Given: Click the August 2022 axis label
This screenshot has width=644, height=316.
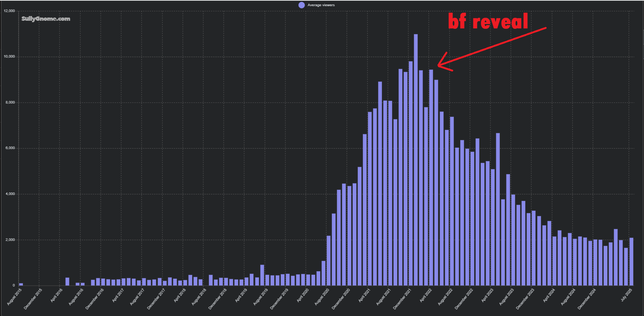Looking at the screenshot, I should [x=445, y=296].
